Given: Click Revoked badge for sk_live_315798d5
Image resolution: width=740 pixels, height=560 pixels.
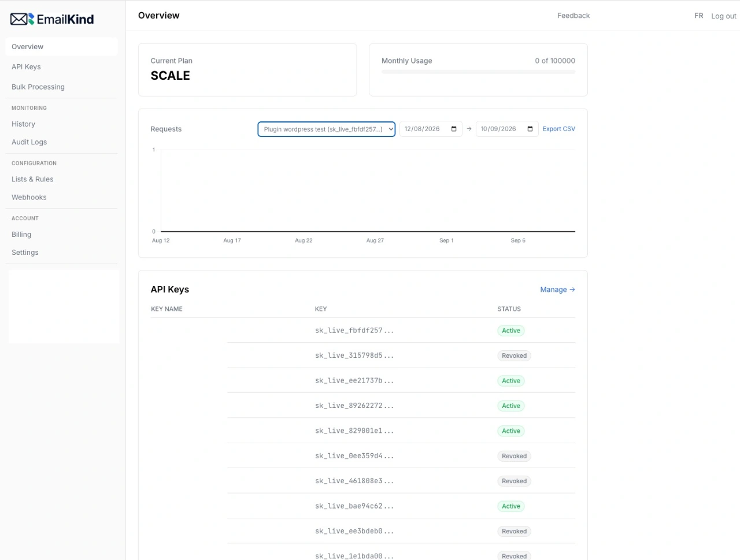Looking at the screenshot, I should pyautogui.click(x=514, y=356).
